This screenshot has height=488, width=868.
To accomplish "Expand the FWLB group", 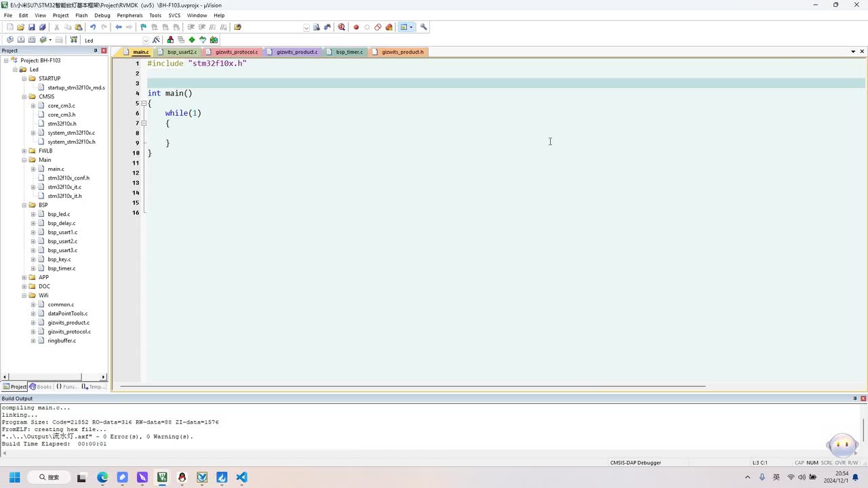I will point(24,151).
